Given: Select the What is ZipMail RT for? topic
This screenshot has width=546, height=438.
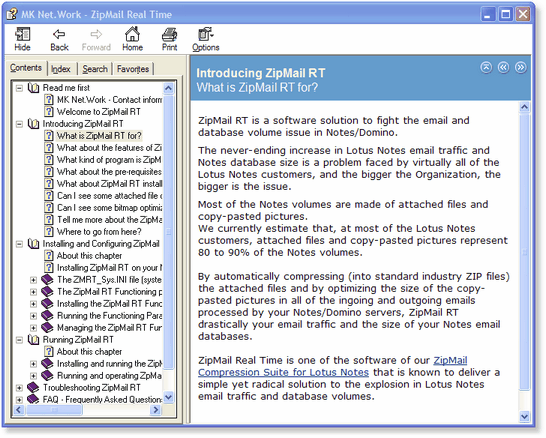Looking at the screenshot, I should pos(99,136).
